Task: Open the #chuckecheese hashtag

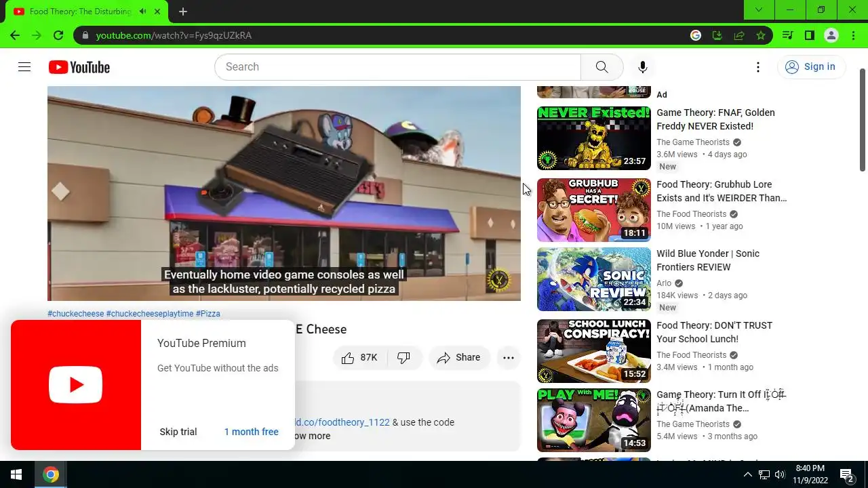Action: [76, 314]
